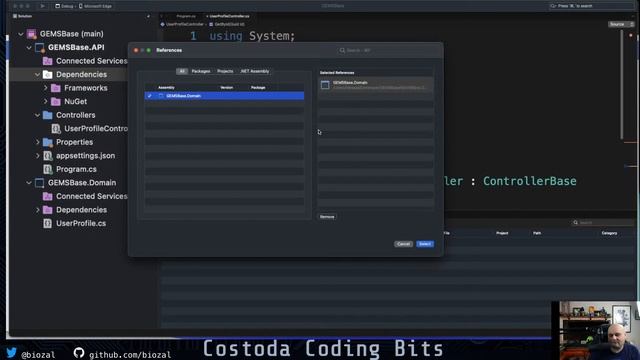
Task: Select the Program.cs file in solution tree
Action: tap(76, 169)
